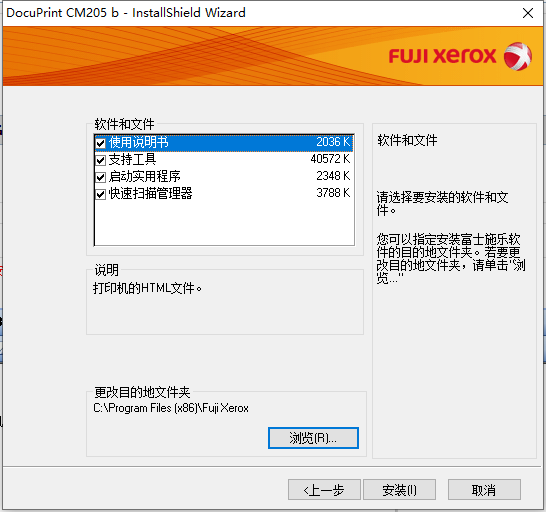Uncheck the 启动实用程序 checkbox

pos(101,177)
